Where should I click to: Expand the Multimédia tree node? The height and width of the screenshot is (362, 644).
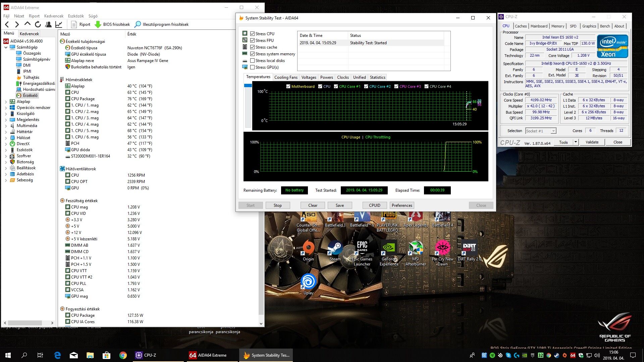tap(6, 126)
